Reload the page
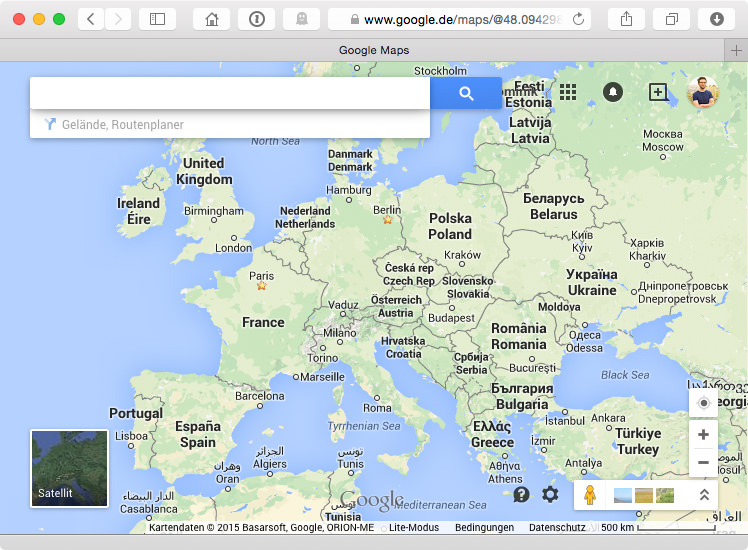Screen dimensions: 748x550 coord(578,19)
